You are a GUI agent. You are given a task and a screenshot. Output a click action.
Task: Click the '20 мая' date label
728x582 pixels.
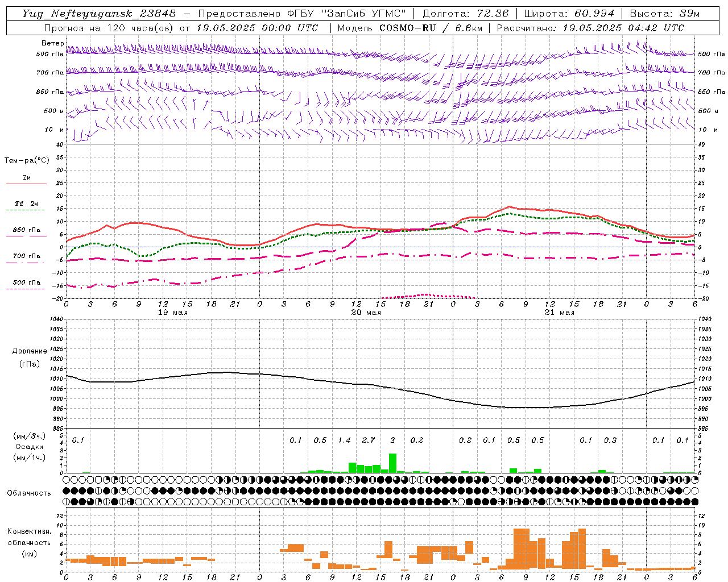pyautogui.click(x=366, y=313)
